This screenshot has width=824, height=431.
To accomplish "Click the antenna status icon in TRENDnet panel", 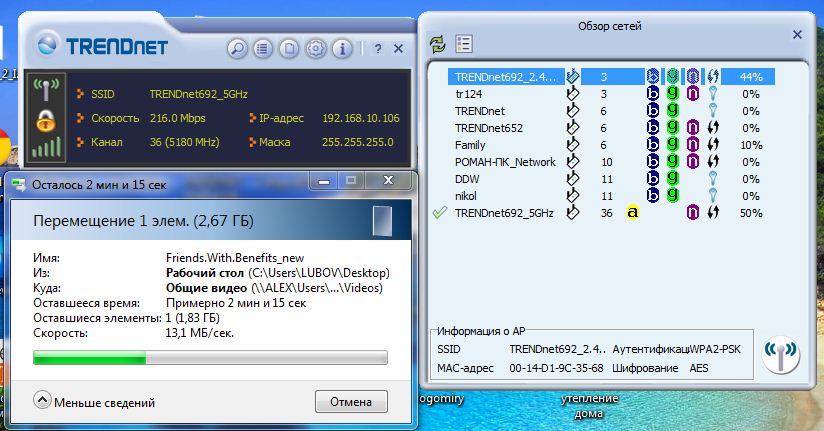I will [46, 90].
